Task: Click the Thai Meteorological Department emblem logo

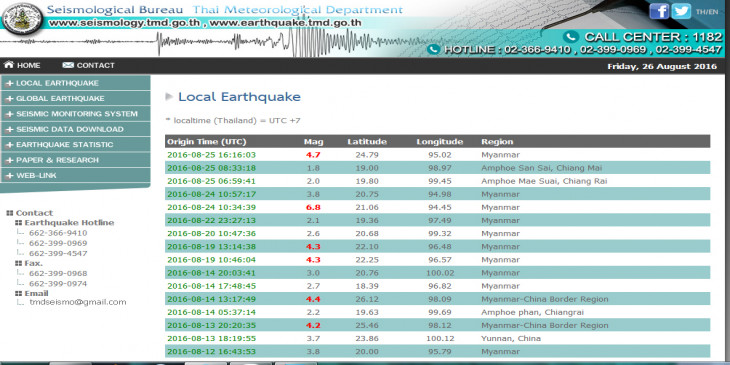Action: [22, 19]
